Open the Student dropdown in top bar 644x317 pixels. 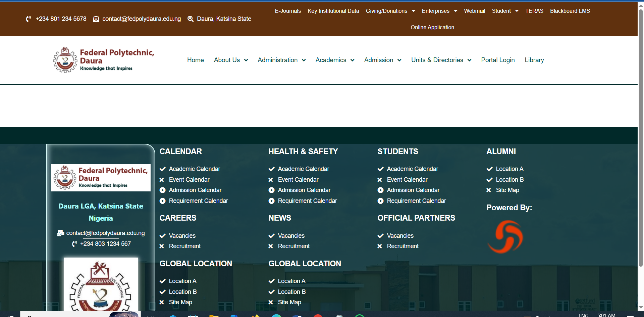pyautogui.click(x=505, y=11)
